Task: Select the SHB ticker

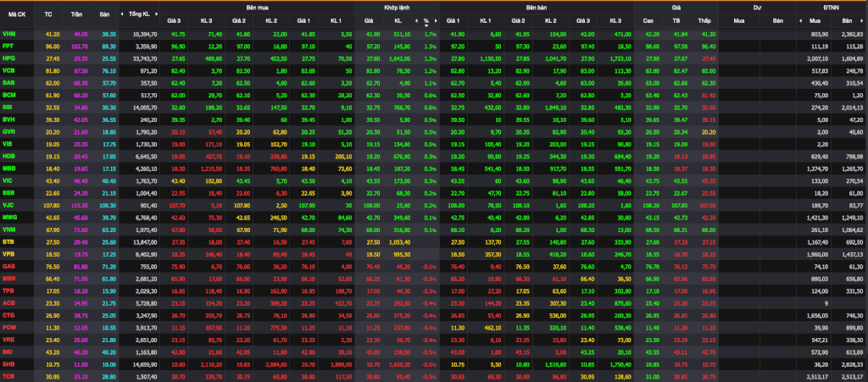Action: tap(8, 363)
